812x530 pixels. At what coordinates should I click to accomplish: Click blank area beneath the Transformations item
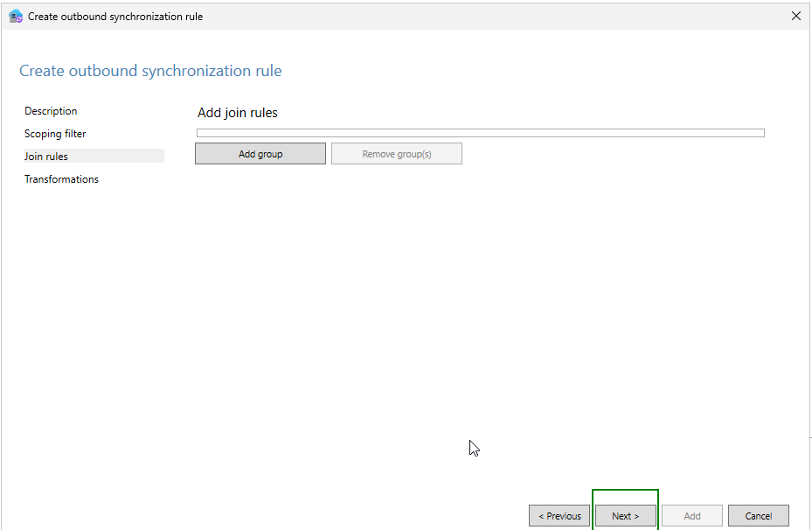pos(94,310)
